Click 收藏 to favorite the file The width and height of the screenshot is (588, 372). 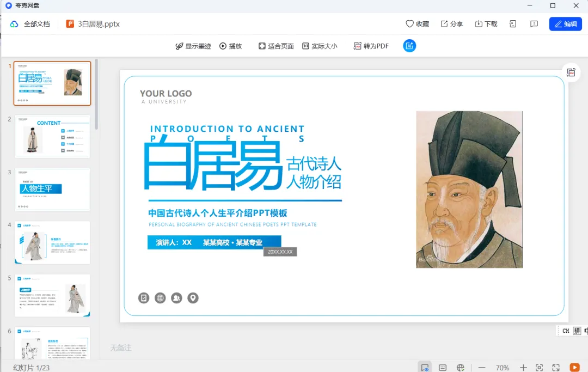tap(418, 24)
